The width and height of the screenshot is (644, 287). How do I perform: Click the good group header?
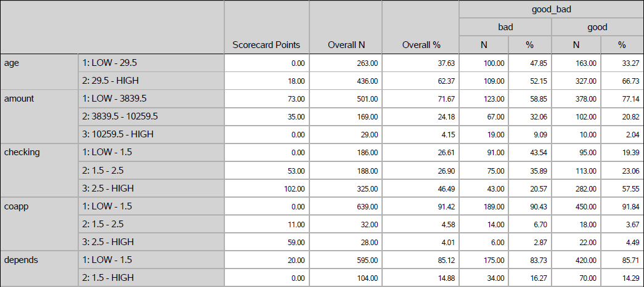click(x=597, y=27)
